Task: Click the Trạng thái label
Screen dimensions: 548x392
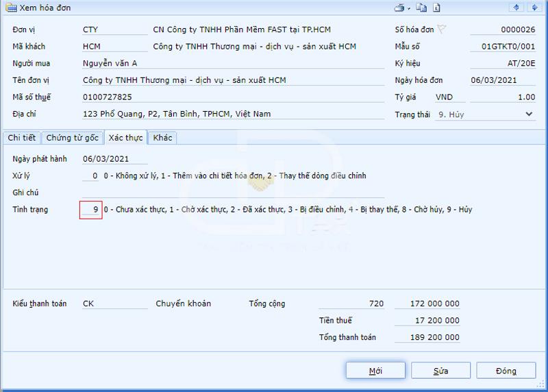Action: click(412, 114)
